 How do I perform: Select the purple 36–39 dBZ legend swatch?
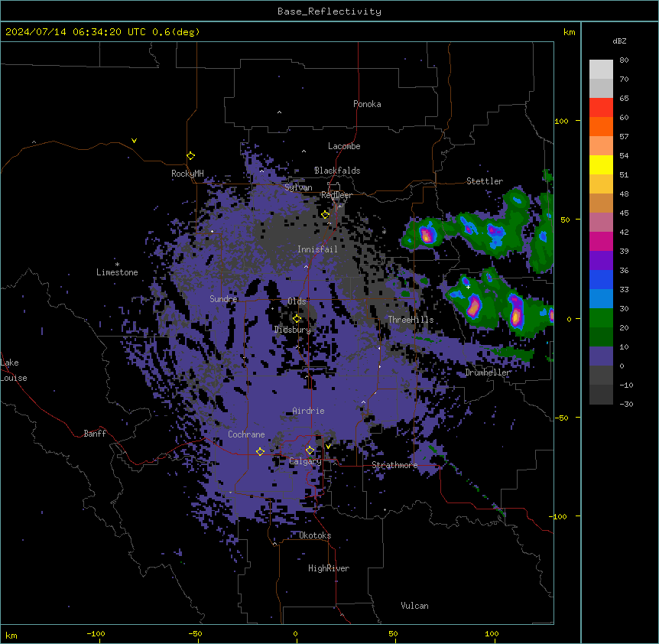pyautogui.click(x=601, y=261)
